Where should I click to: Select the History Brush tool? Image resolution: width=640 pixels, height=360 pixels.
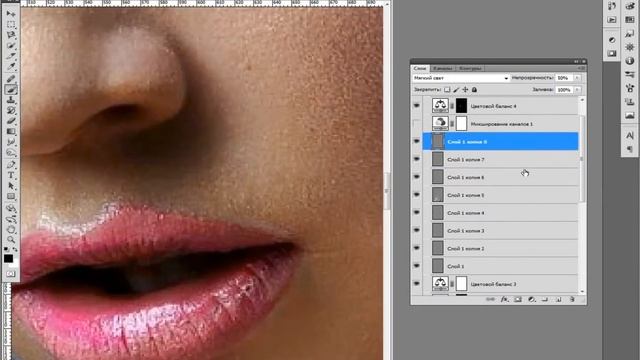point(11,111)
